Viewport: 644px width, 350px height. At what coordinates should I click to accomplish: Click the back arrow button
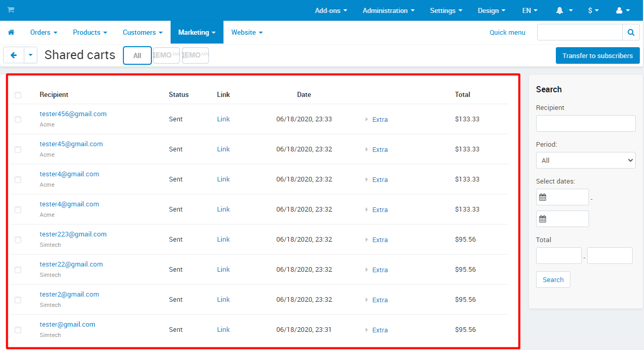14,55
